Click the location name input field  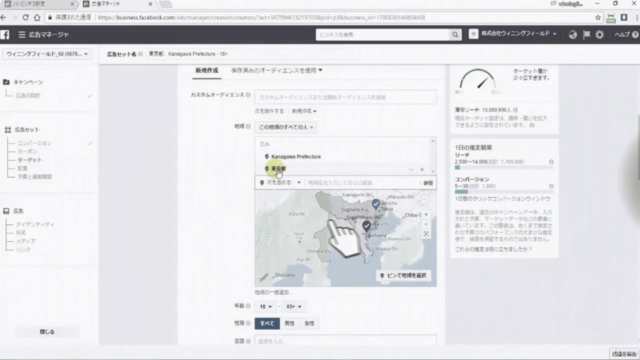[362, 183]
